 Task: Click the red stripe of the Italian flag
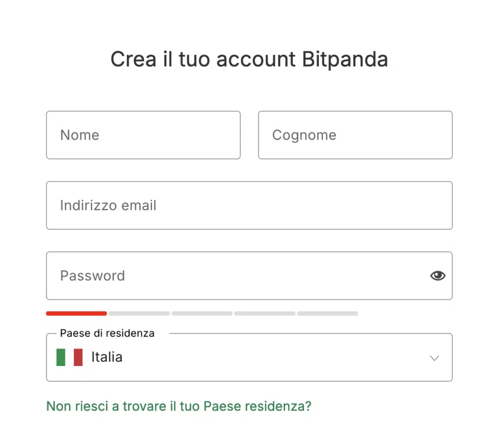pyautogui.click(x=78, y=357)
